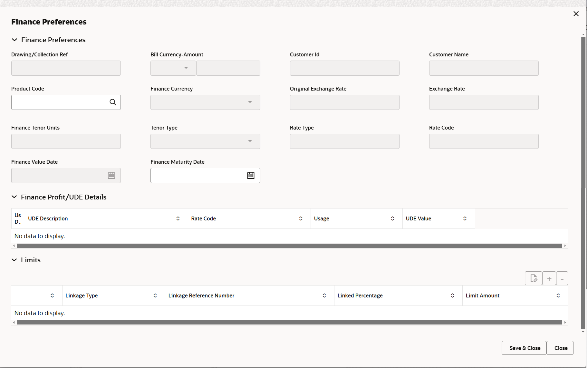Sort by UDE Value column
Viewport: 588px width, 368px height.
(x=465, y=218)
